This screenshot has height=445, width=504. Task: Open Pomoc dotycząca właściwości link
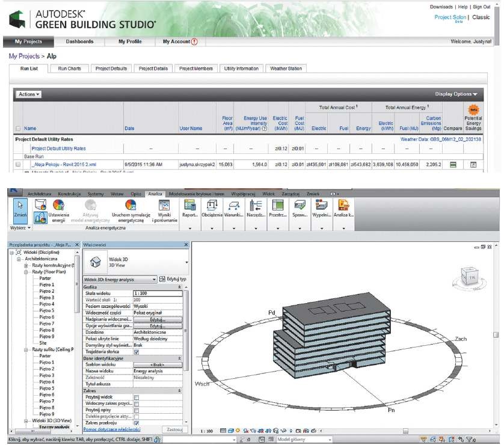(111, 429)
